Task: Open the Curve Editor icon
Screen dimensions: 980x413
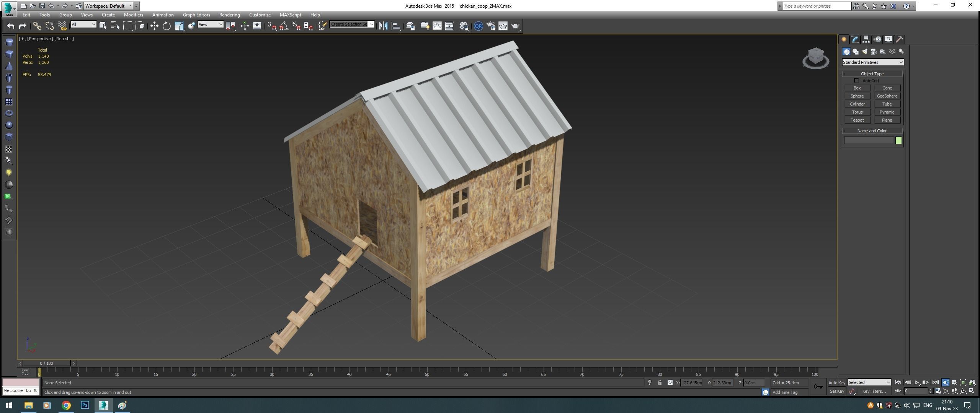Action: pos(437,26)
